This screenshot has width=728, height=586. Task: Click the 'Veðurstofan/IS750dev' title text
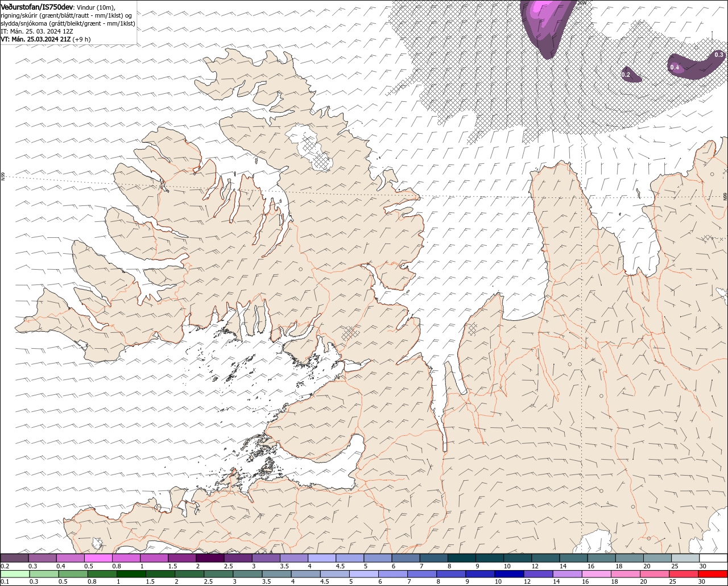pos(37,7)
